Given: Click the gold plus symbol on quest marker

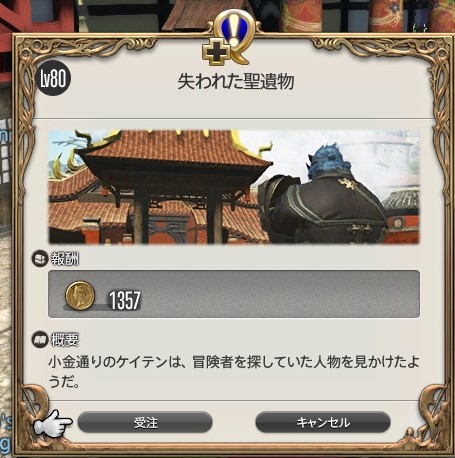Looking at the screenshot, I should tap(216, 53).
